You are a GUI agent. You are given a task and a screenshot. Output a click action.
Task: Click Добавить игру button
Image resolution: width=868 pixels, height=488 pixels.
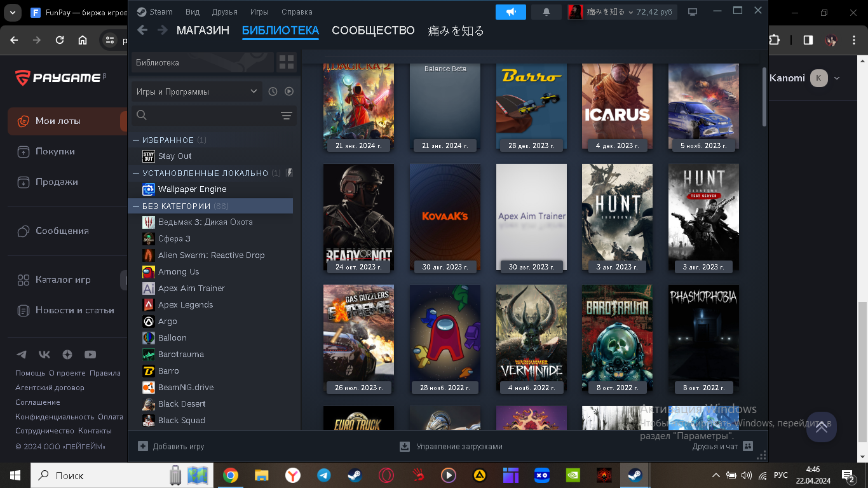coord(171,447)
